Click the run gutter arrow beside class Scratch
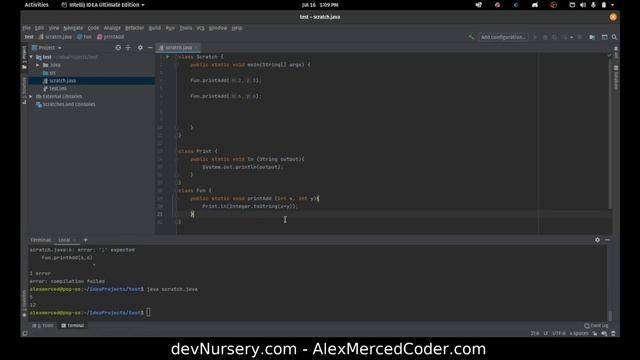Image resolution: width=640 pixels, height=360 pixels. coord(167,57)
